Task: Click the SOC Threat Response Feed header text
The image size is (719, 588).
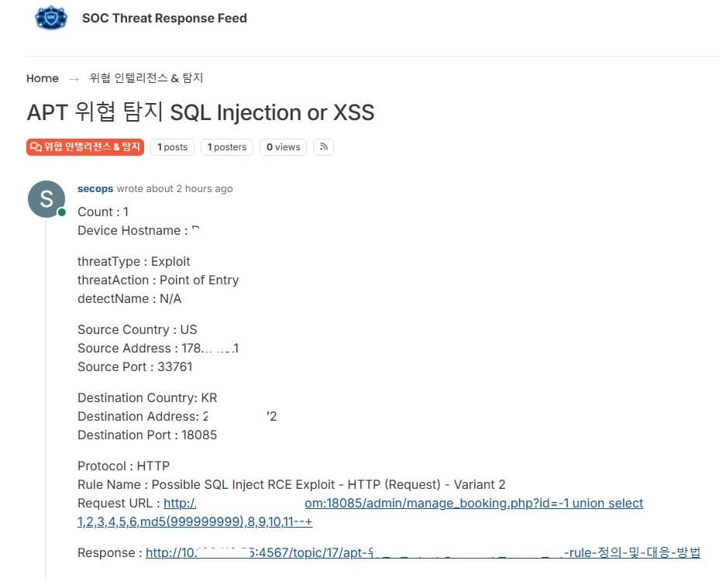Action: 164,18
